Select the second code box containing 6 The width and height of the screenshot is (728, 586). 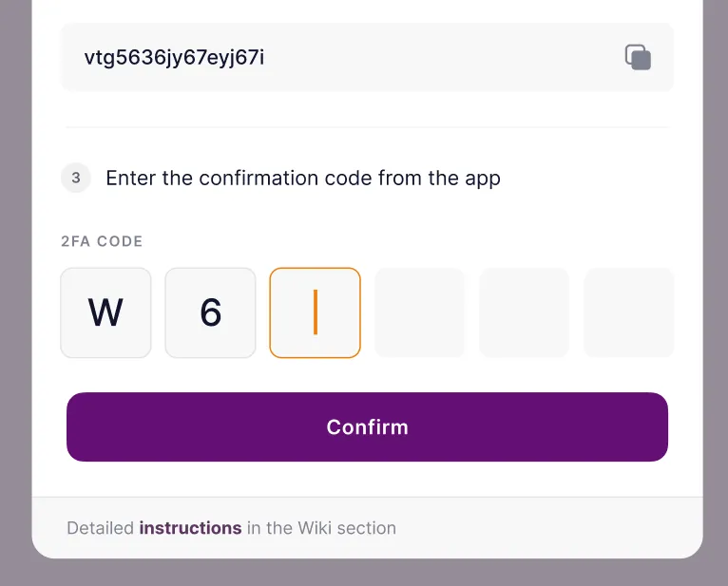(210, 312)
